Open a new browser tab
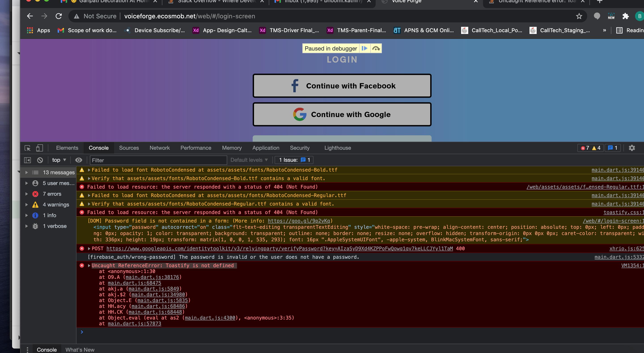Viewport: 644px width, 353px height. pyautogui.click(x=600, y=1)
